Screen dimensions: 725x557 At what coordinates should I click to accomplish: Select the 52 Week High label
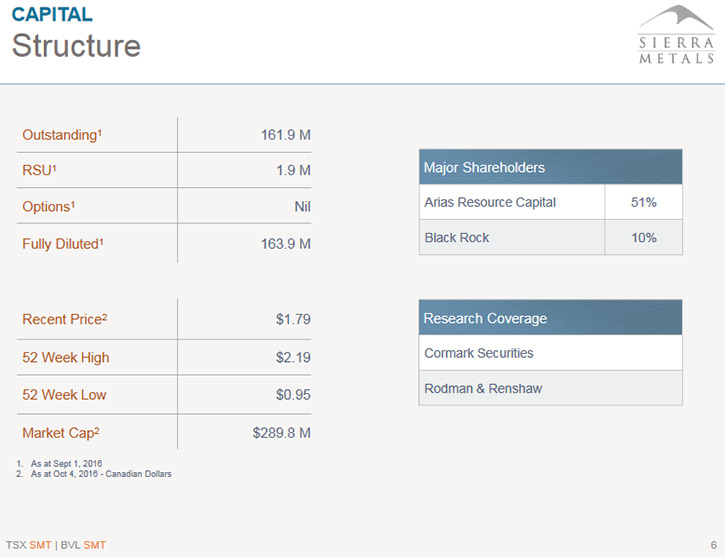[66, 357]
